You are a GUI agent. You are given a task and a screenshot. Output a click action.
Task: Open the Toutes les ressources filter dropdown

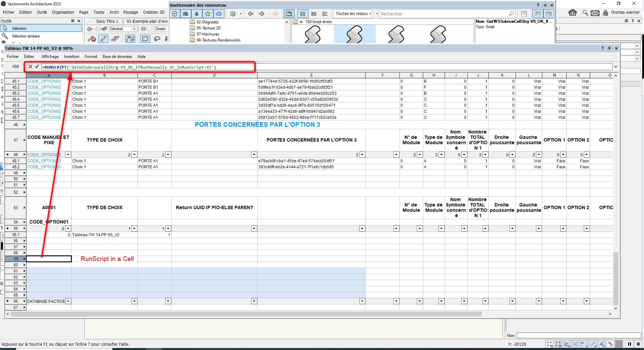353,14
